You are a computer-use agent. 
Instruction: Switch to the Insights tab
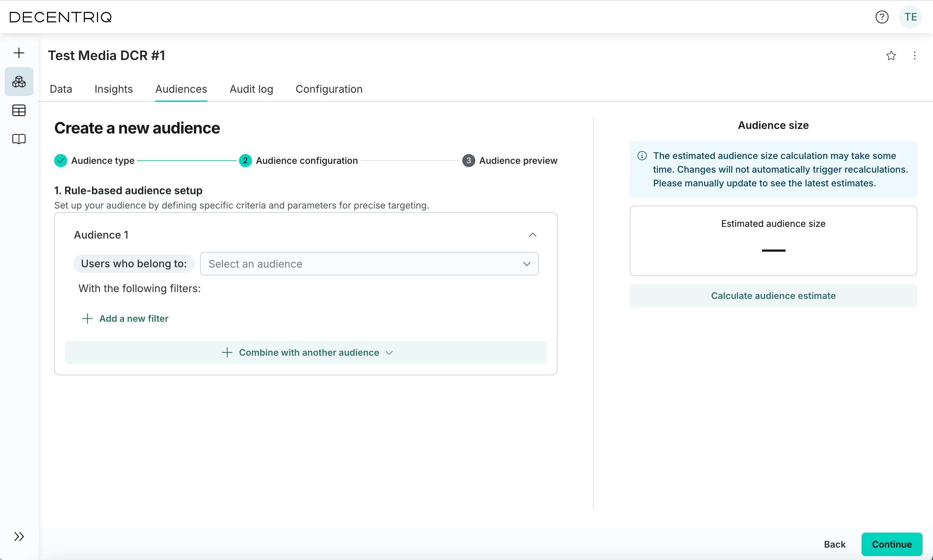click(x=113, y=89)
